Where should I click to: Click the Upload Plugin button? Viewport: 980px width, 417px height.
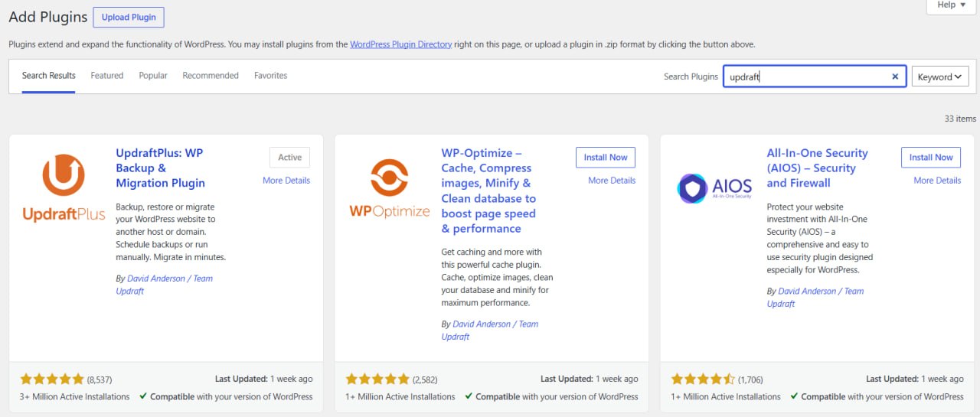(129, 18)
